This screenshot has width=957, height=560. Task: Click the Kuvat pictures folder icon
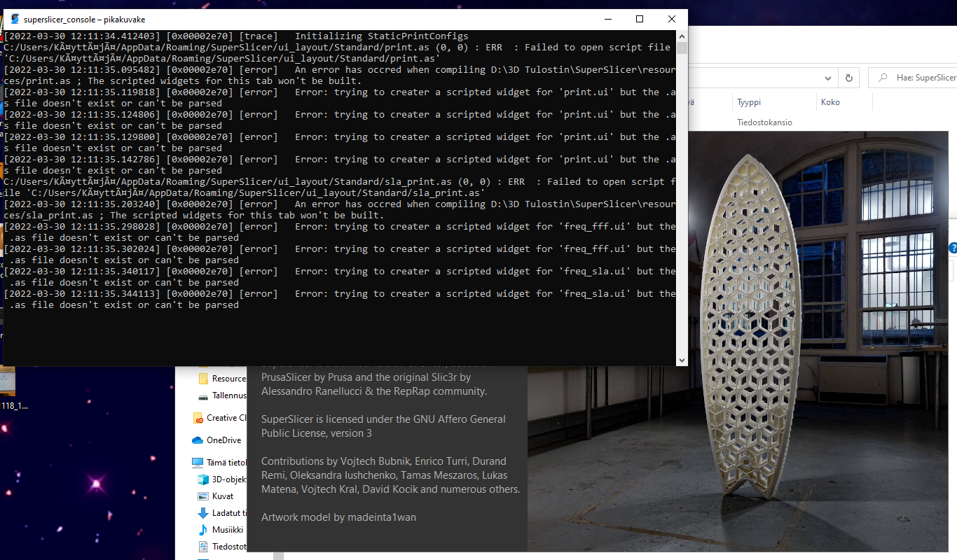[202, 496]
